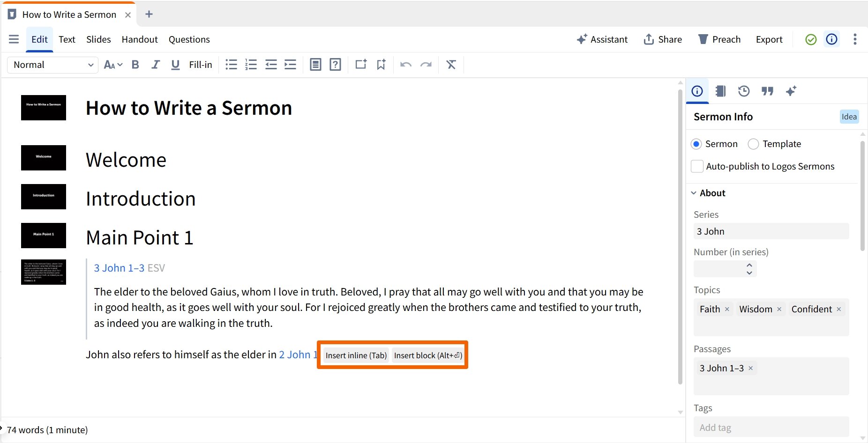The height and width of the screenshot is (443, 868).
Task: Open the 3 John 1–3 passage link
Action: (119, 268)
